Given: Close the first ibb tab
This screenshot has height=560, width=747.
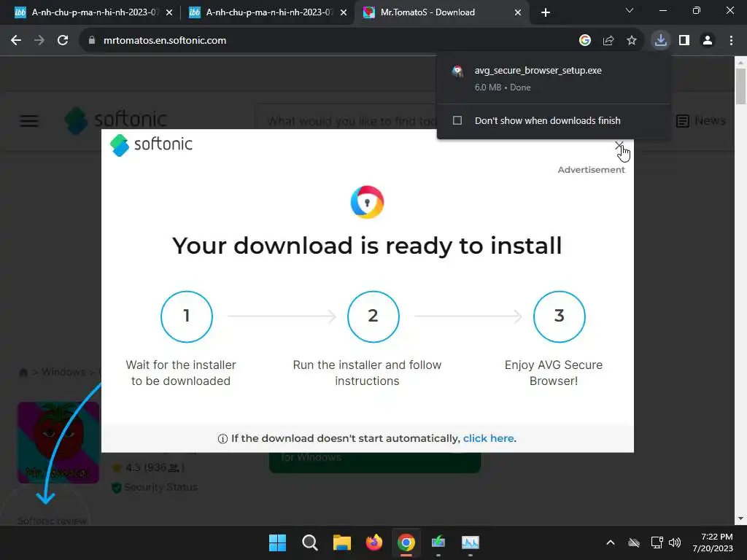Looking at the screenshot, I should (169, 12).
